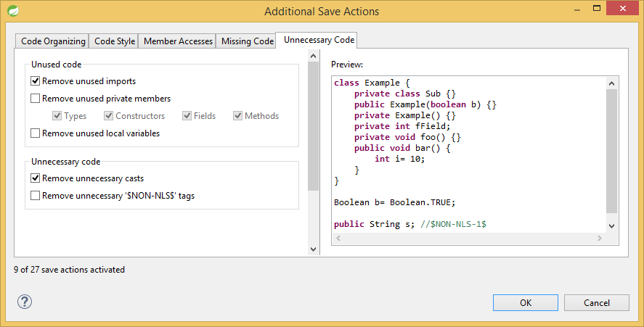The width and height of the screenshot is (644, 327).
Task: Click preview pane scroll down arrow
Action: (611, 226)
